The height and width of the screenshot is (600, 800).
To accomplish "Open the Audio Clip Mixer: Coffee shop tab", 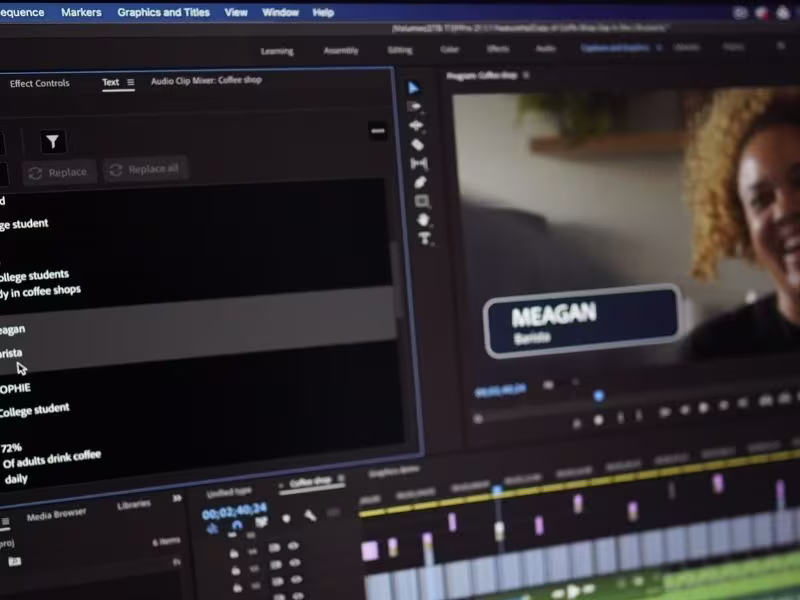I will (x=206, y=80).
